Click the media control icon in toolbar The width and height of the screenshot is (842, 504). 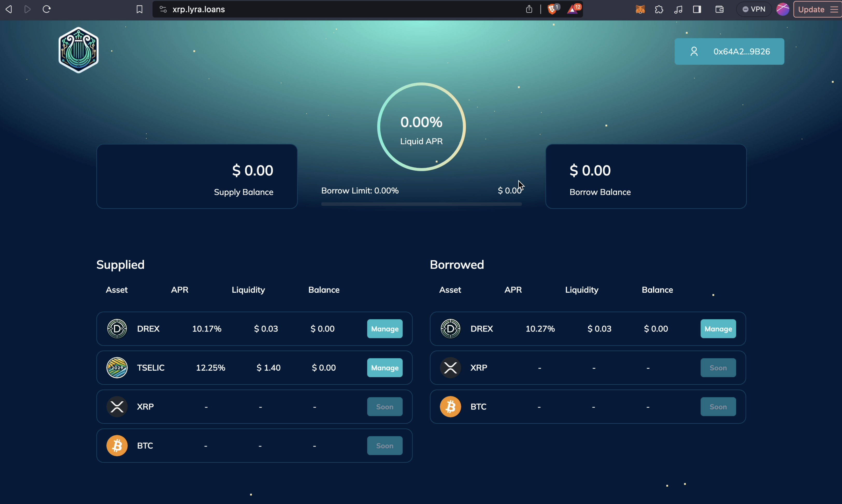coord(677,9)
